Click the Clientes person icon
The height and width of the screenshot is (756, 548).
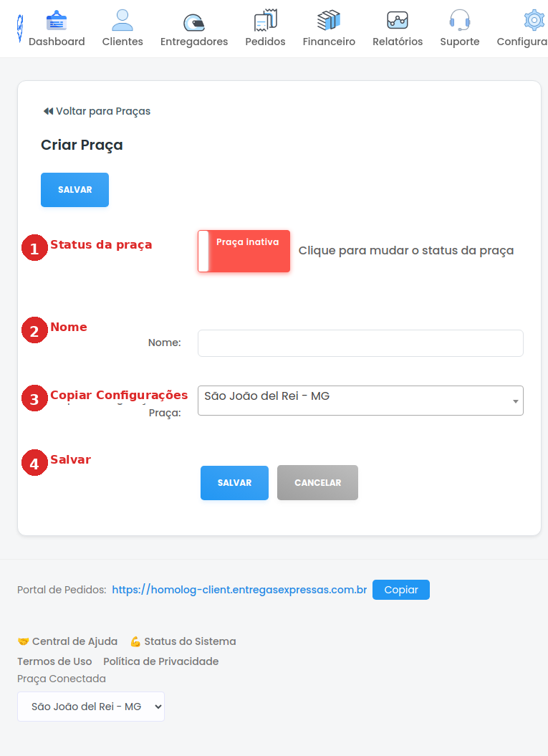[x=122, y=20]
